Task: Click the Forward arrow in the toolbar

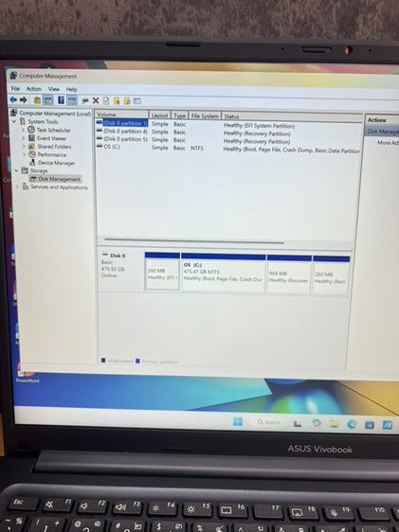Action: pyautogui.click(x=24, y=99)
